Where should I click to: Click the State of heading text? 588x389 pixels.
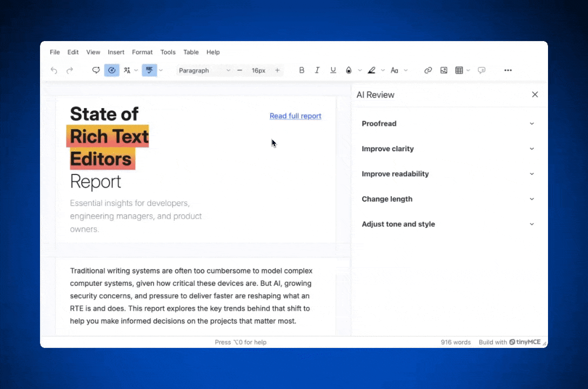tap(104, 114)
